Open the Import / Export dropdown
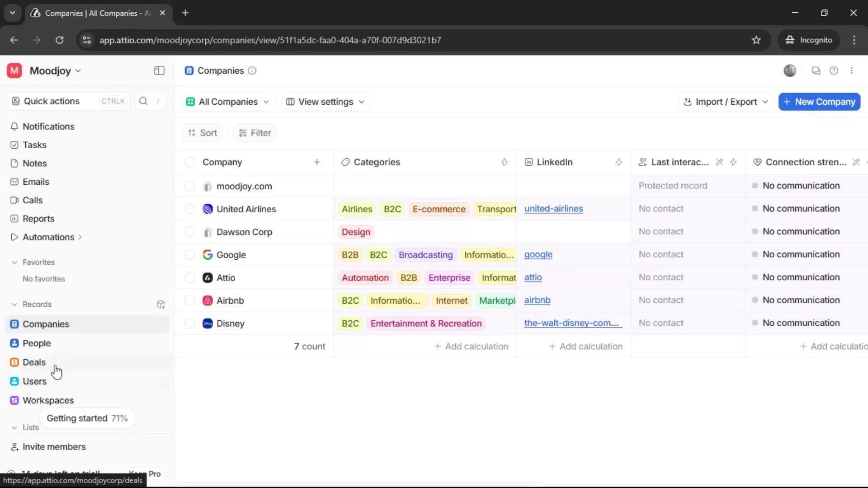The image size is (868, 488). 726,102
